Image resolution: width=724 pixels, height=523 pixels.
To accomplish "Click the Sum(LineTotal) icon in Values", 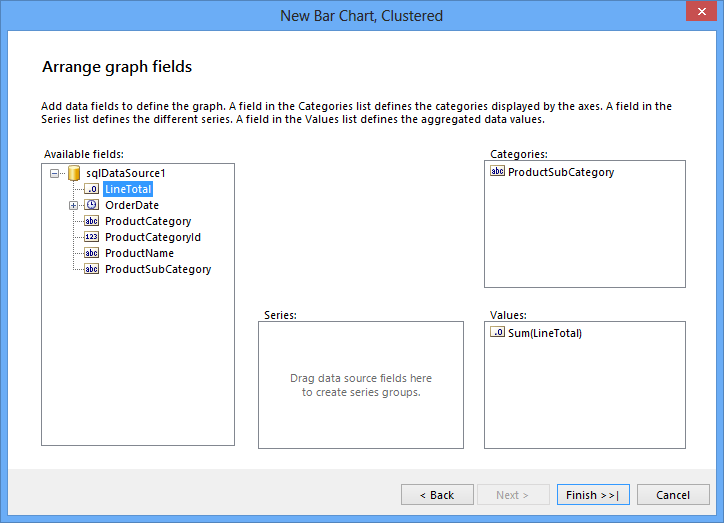I will pyautogui.click(x=497, y=333).
